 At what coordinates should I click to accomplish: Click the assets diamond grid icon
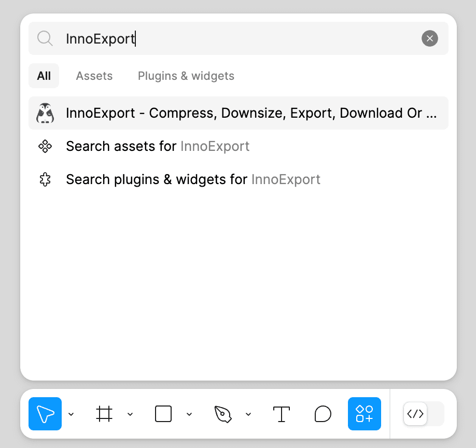[45, 146]
